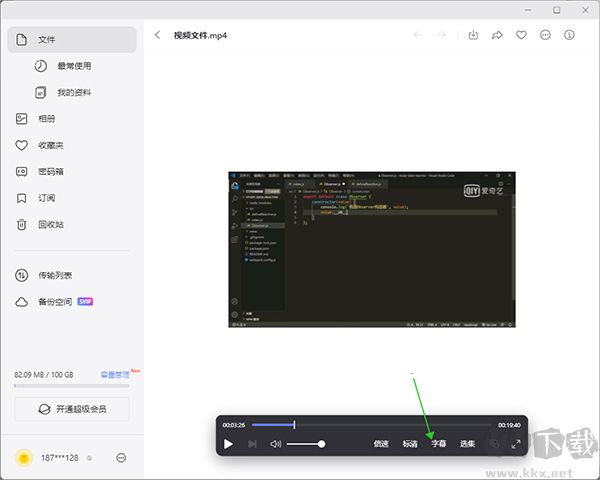Click the 回收站 trash icon
The height and width of the screenshot is (480, 600).
tap(21, 224)
